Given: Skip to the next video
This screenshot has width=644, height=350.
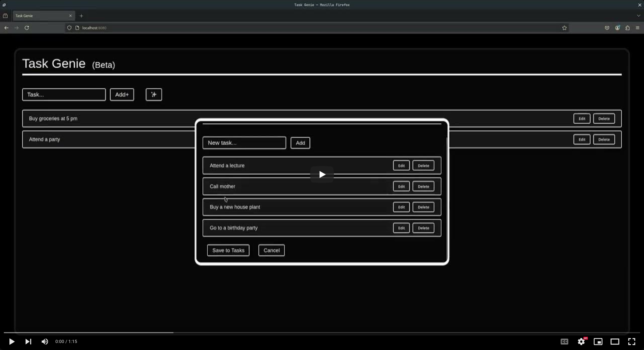Looking at the screenshot, I should coord(28,341).
